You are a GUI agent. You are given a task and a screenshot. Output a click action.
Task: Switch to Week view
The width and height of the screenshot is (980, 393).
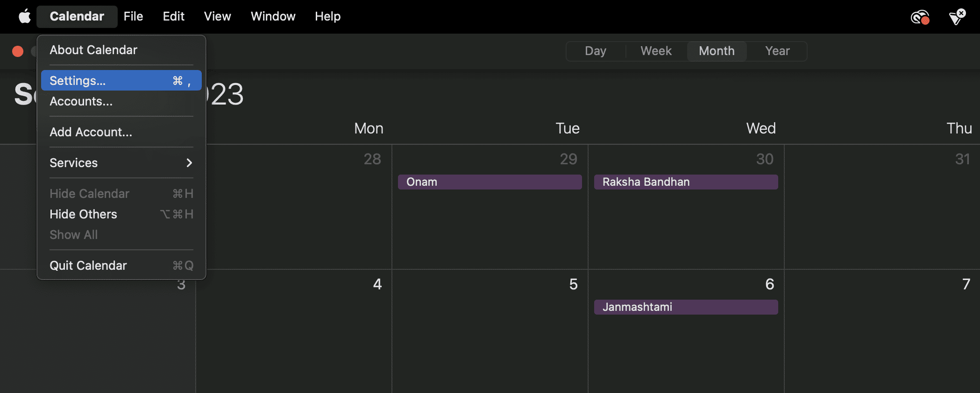[x=656, y=51]
